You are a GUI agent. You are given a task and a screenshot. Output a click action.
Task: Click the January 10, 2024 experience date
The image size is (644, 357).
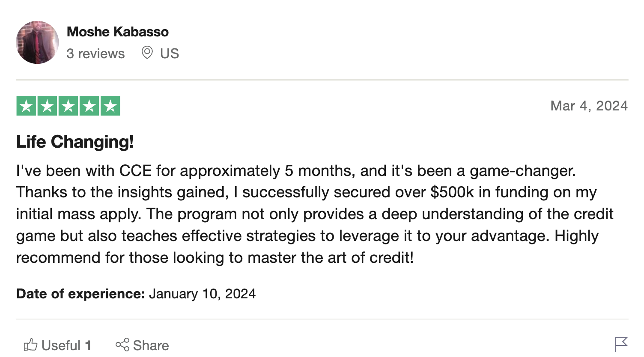(202, 294)
